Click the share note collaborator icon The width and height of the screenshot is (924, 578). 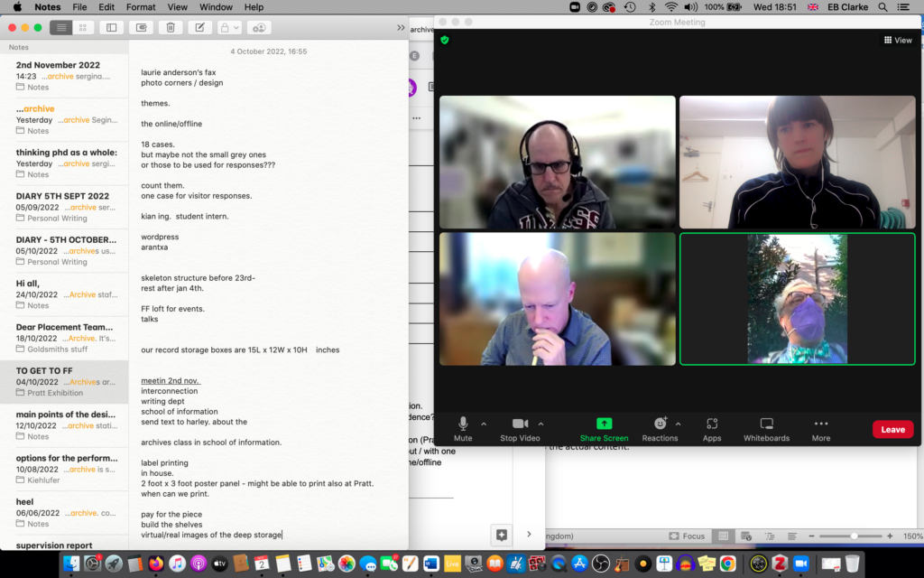click(x=259, y=28)
